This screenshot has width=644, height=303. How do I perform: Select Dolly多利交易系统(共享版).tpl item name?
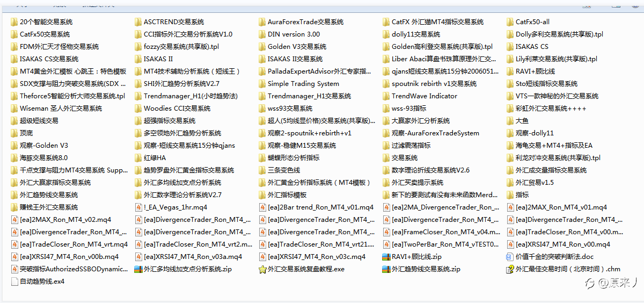click(x=559, y=34)
